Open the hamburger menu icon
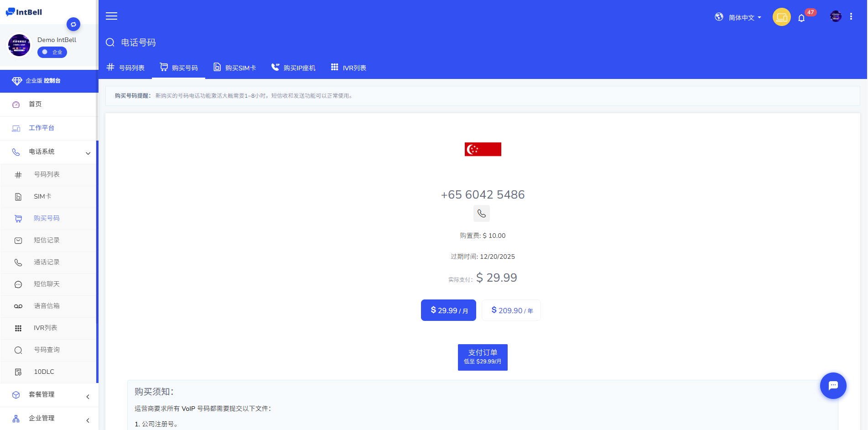 tap(111, 16)
